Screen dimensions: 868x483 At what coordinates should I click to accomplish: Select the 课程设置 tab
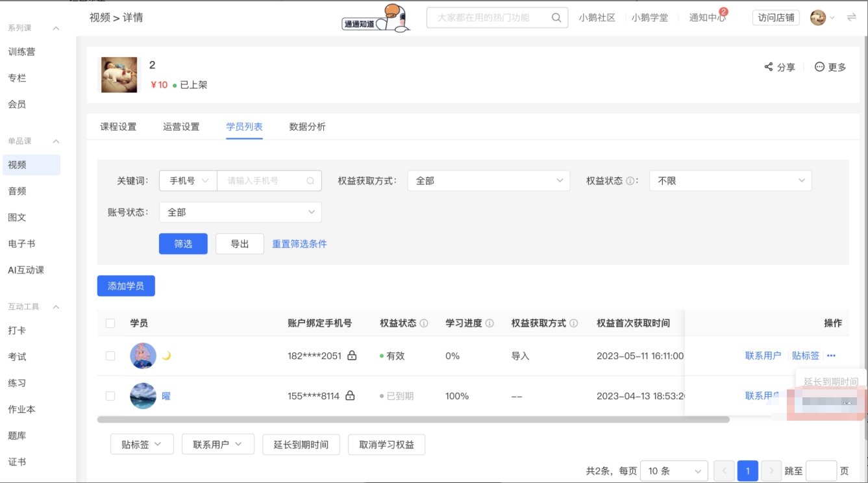pyautogui.click(x=118, y=127)
